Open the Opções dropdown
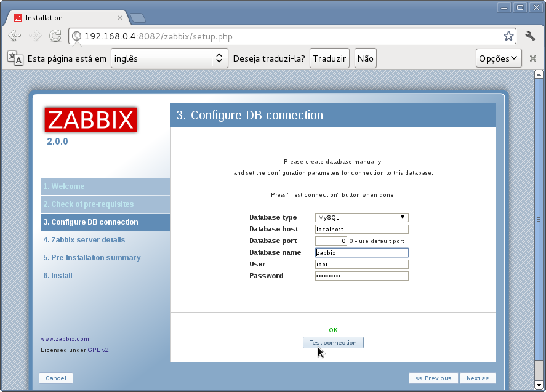The image size is (546, 392). [499, 58]
